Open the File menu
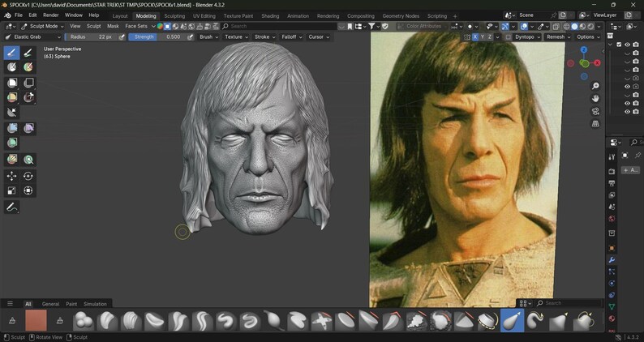 tap(19, 15)
